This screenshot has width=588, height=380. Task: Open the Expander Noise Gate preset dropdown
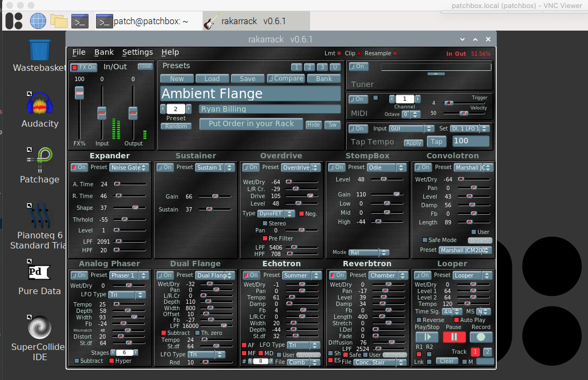tap(129, 167)
